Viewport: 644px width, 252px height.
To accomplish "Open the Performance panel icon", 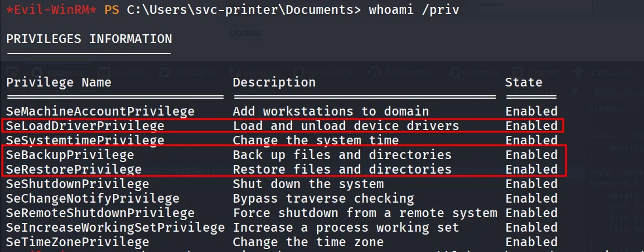I will coord(374,72).
